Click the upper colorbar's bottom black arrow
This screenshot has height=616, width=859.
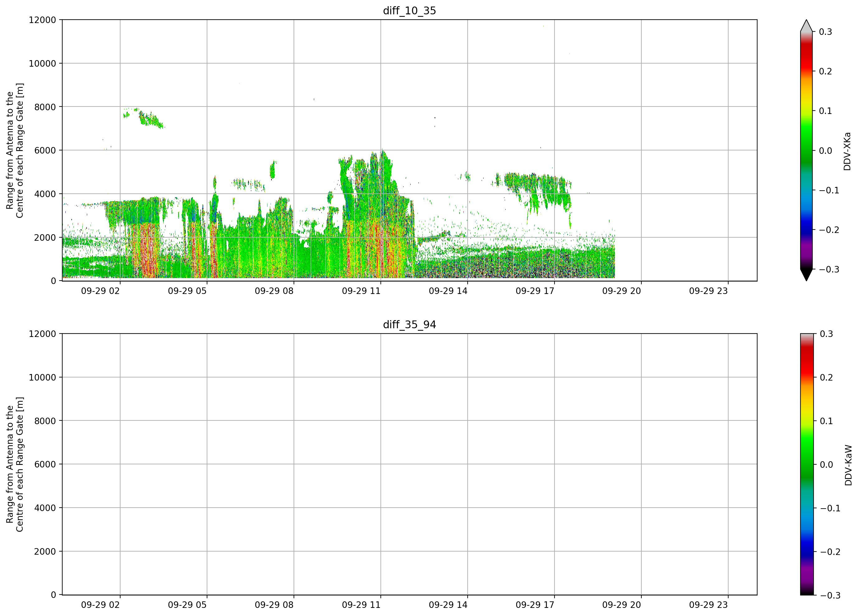pos(806,275)
